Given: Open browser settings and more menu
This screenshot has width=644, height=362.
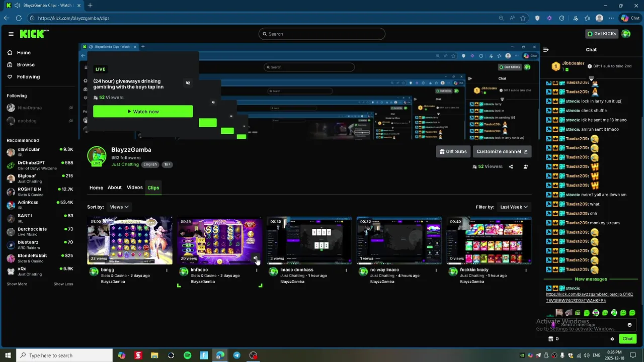Looking at the screenshot, I should click(x=611, y=18).
